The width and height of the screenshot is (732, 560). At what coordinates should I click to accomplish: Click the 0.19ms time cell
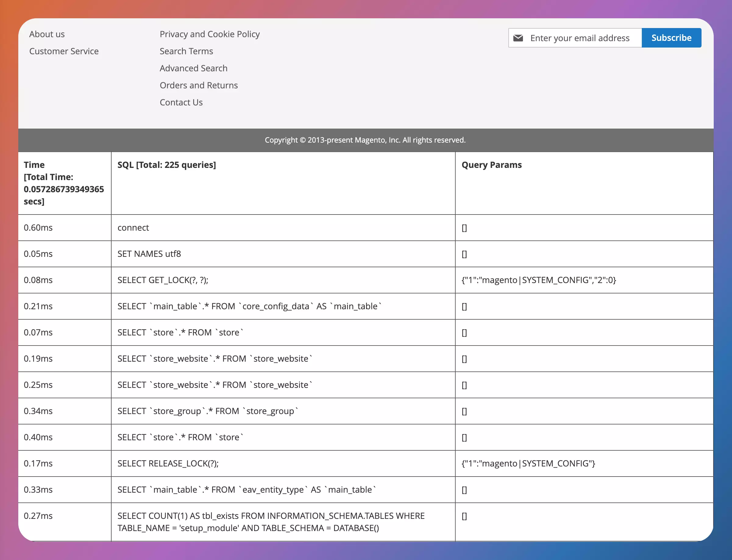click(x=65, y=359)
